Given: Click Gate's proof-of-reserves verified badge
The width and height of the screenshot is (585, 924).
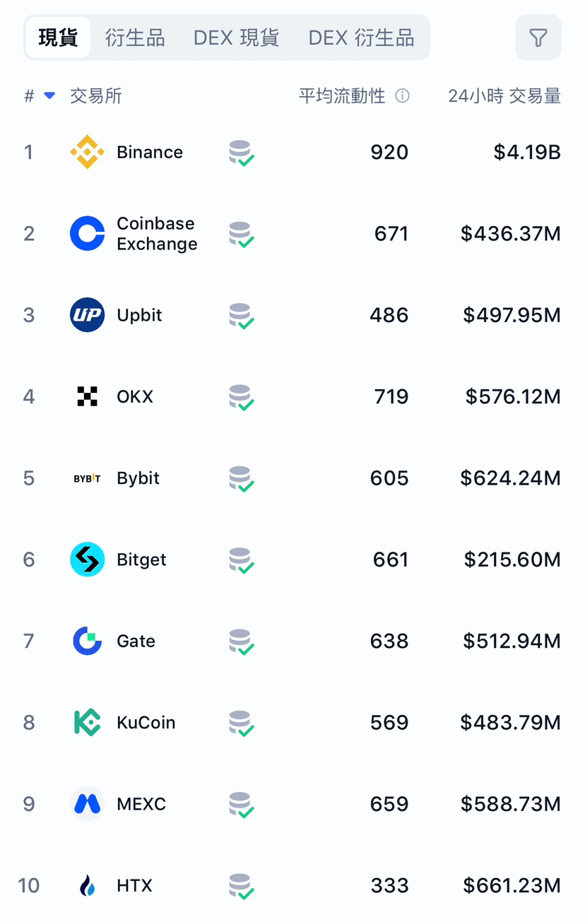Looking at the screenshot, I should tap(242, 642).
